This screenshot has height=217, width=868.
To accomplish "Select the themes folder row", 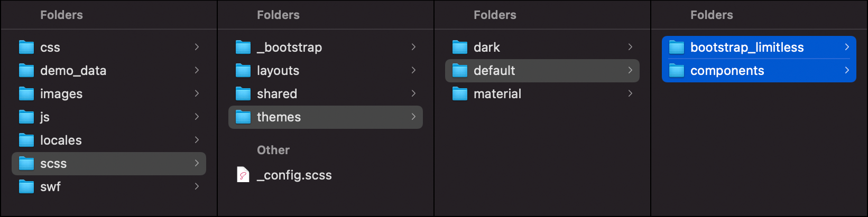I will click(x=326, y=117).
